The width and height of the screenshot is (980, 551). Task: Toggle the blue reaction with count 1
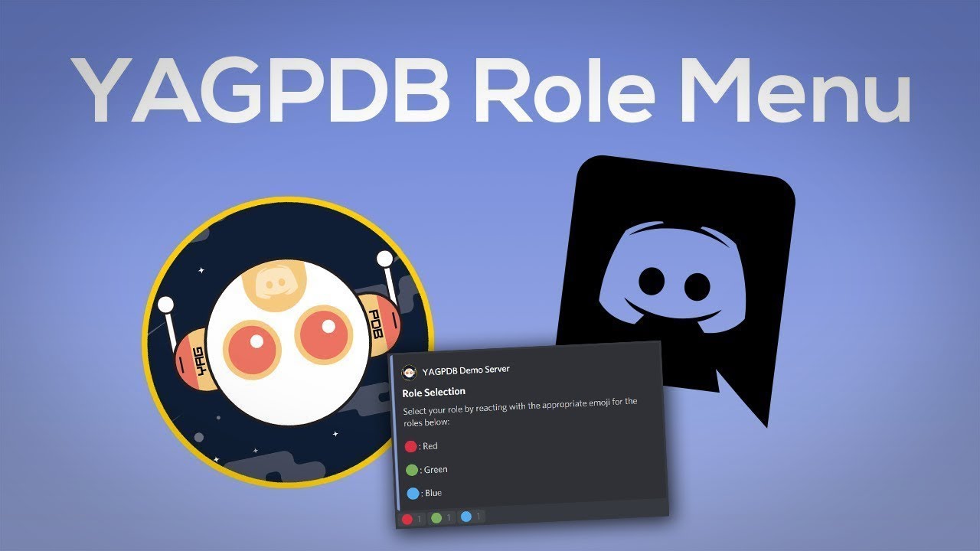pyautogui.click(x=471, y=517)
